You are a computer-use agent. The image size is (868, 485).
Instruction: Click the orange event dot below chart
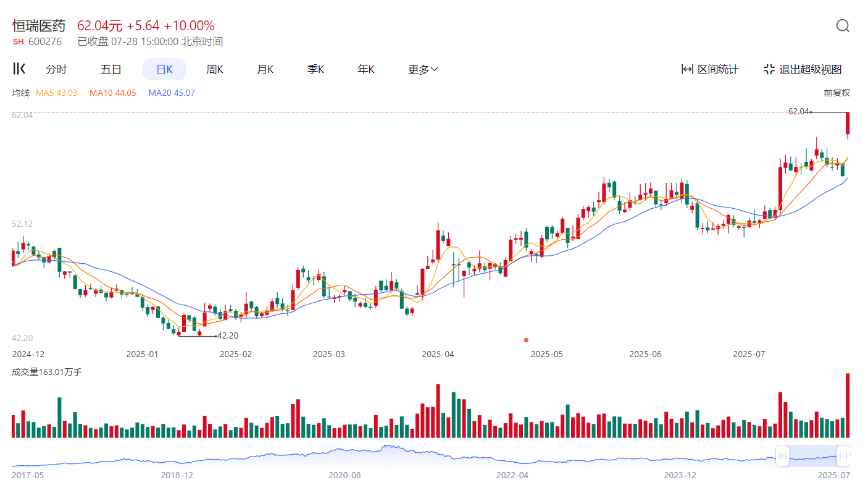[x=526, y=340]
